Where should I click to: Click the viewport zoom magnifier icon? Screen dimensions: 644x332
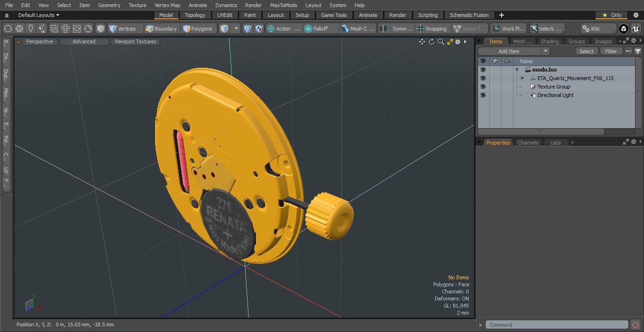tap(441, 42)
